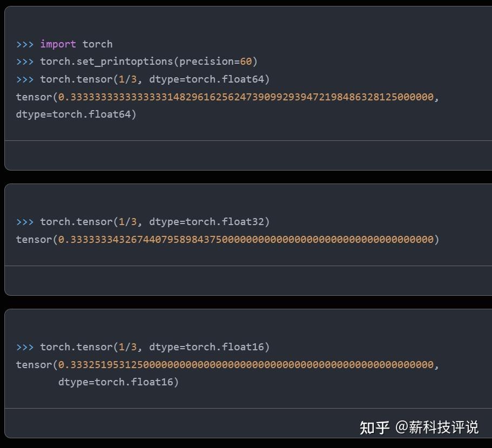Screen dimensions: 492x448
Task: Click the float64 output value 0.3333…8125000000
Action: [x=246, y=97]
